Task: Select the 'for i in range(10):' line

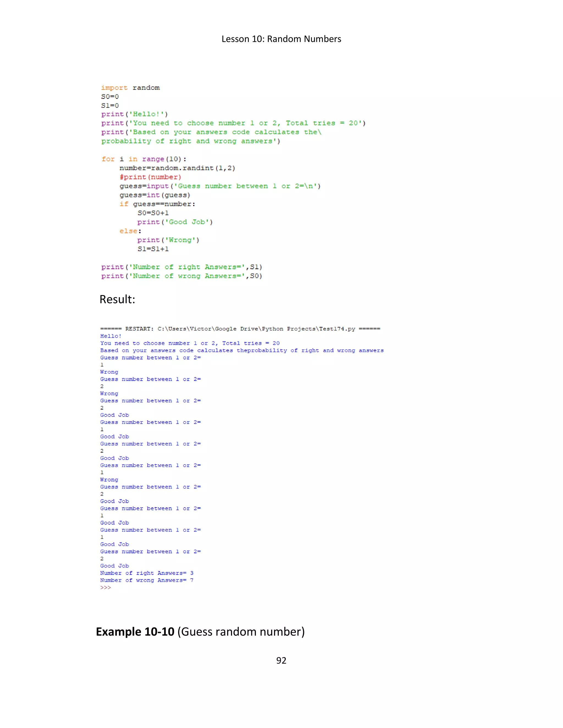Action: [x=144, y=159]
